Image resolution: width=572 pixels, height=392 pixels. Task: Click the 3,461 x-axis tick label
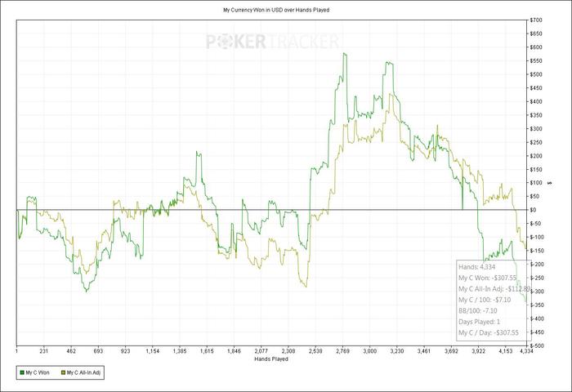(x=424, y=351)
